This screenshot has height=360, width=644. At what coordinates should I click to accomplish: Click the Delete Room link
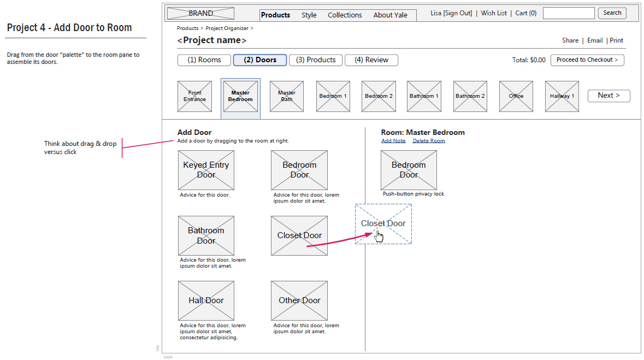click(x=429, y=141)
